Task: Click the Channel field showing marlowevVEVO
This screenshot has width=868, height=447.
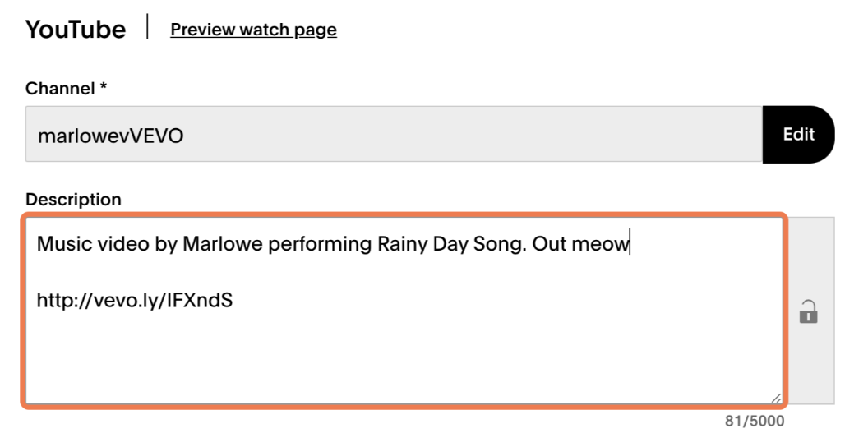Action: (394, 135)
